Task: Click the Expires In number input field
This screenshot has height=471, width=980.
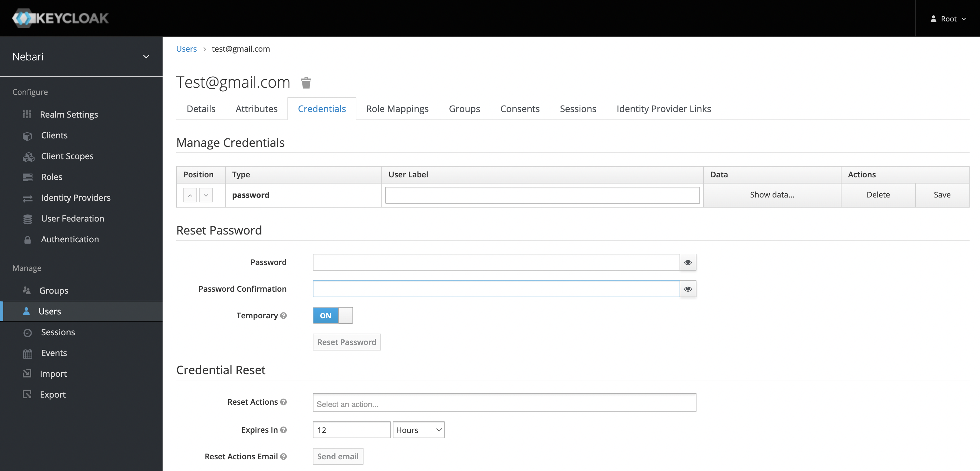Action: (352, 430)
